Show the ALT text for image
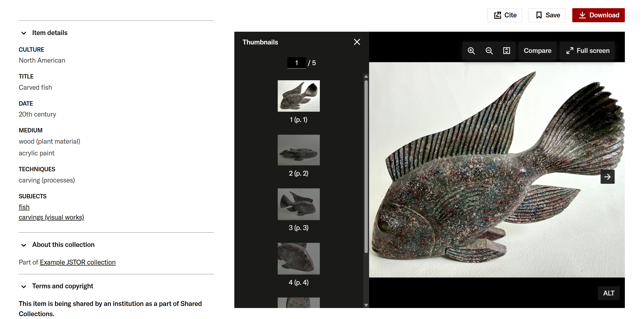 coord(609,293)
